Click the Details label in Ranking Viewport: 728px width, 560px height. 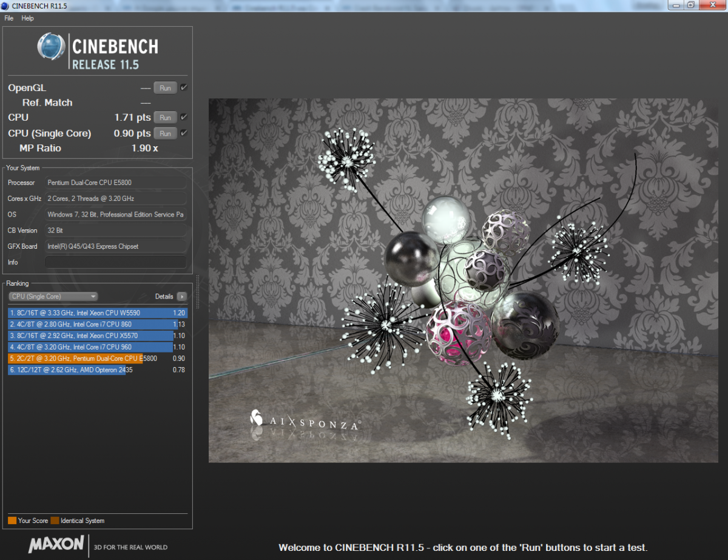164,297
